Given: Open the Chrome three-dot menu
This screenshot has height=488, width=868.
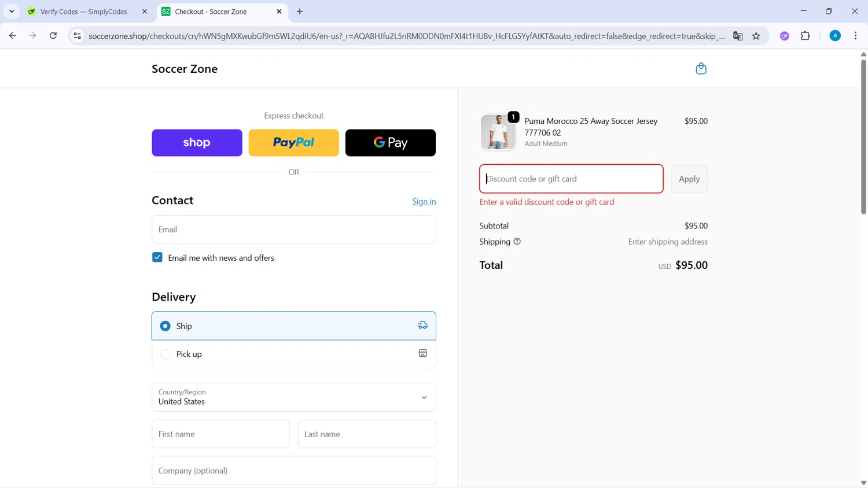Looking at the screenshot, I should (855, 36).
